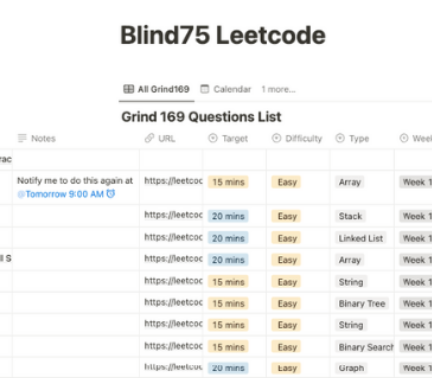Click the Easy tag in Graph row
This screenshot has height=378, width=432.
[287, 368]
